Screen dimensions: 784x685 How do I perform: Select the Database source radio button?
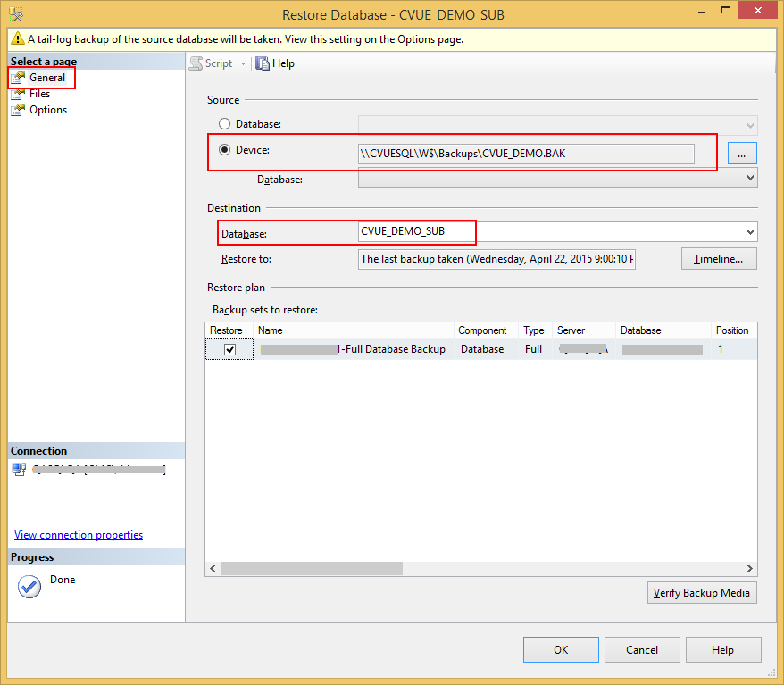point(225,123)
